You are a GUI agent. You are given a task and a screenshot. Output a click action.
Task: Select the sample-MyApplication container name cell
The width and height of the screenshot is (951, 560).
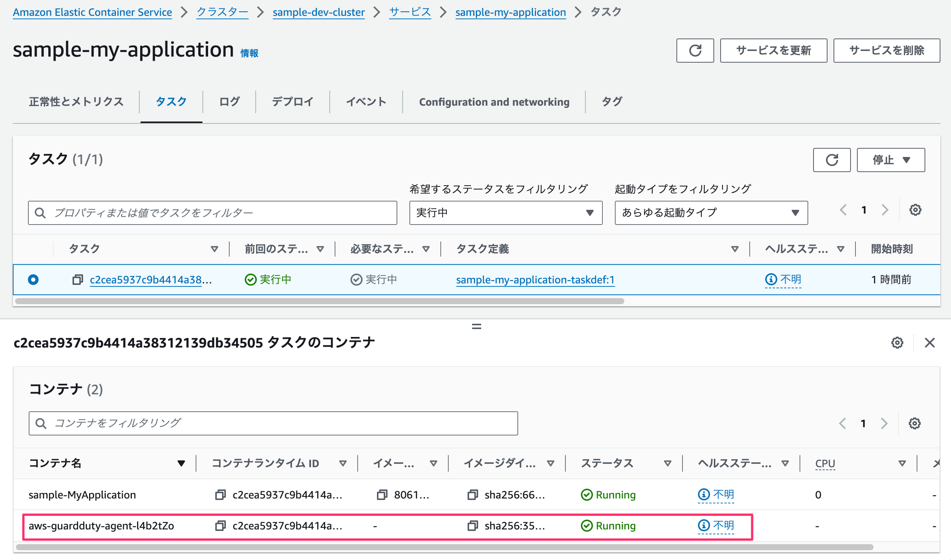[82, 495]
